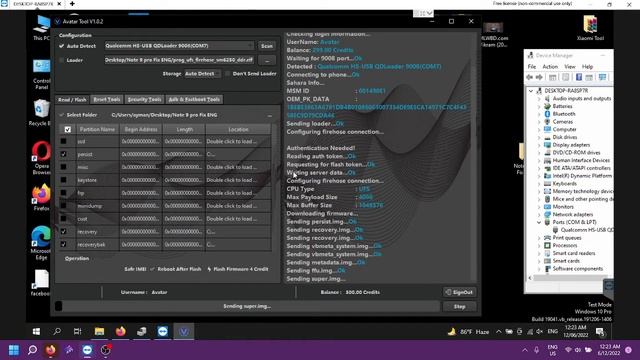Screen dimensions: 640x360
Task: Open the remote notification center icon
Action: tap(600, 332)
